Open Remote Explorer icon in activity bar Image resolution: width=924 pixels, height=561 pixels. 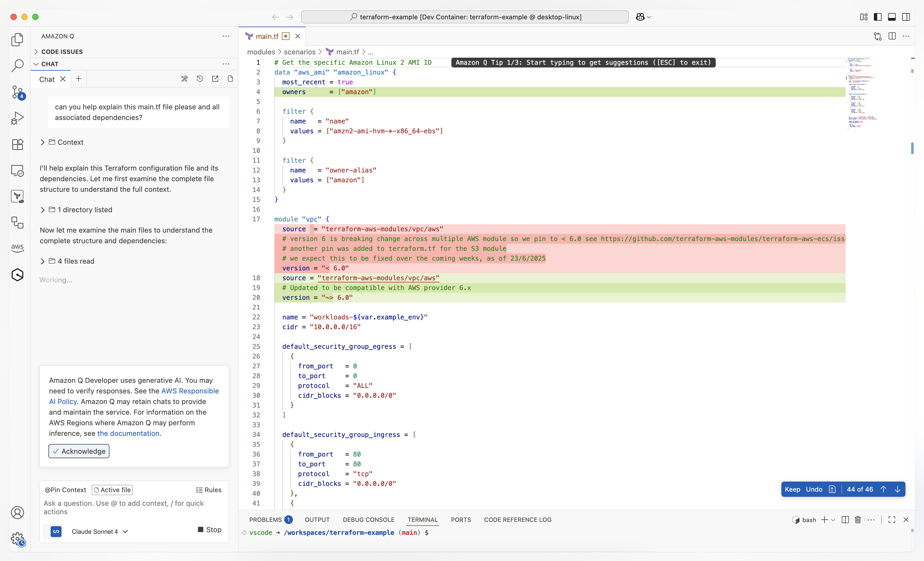coord(17,171)
